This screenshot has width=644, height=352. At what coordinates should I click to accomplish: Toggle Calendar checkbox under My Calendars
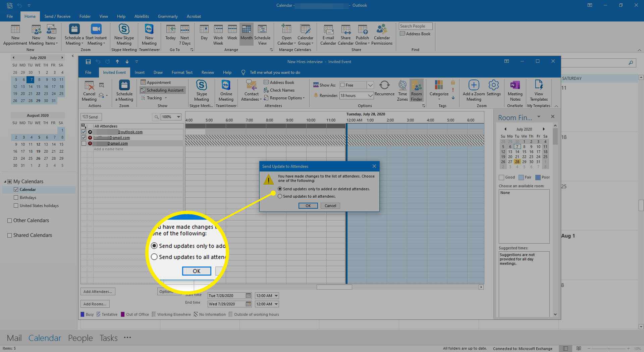tap(16, 190)
